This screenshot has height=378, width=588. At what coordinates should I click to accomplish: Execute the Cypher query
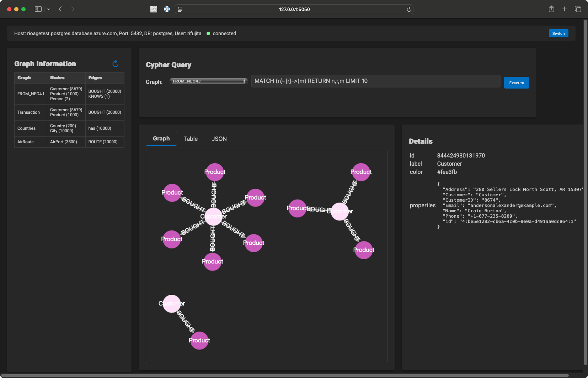(516, 82)
